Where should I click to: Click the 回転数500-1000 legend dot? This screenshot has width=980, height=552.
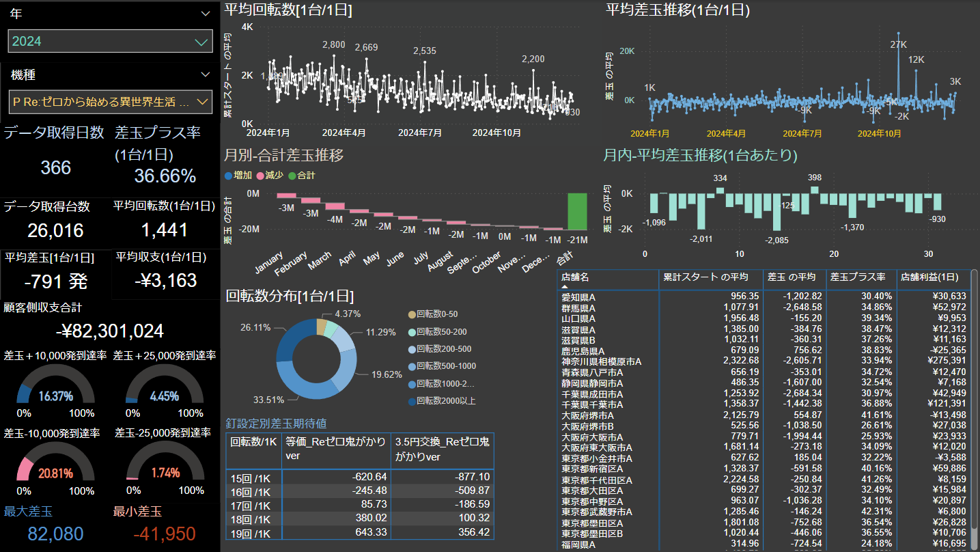(411, 366)
